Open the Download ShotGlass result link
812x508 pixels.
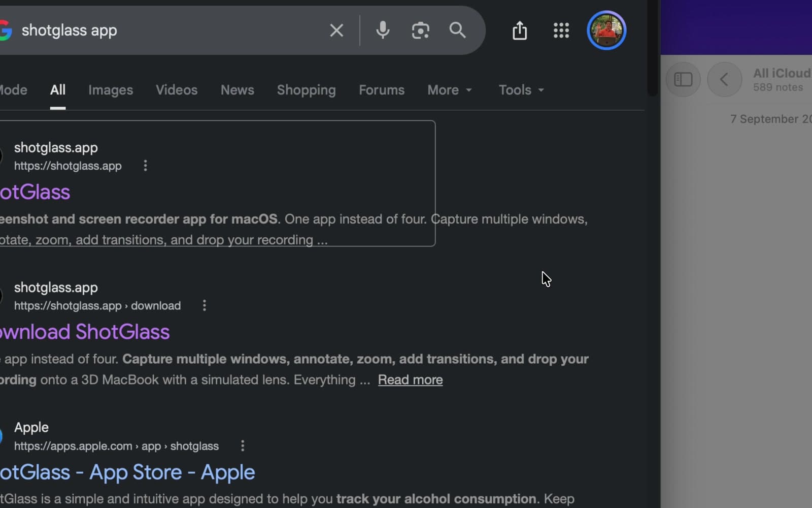(x=85, y=332)
